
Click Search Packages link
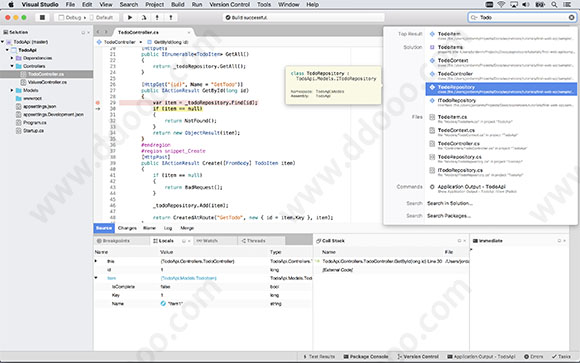(449, 216)
